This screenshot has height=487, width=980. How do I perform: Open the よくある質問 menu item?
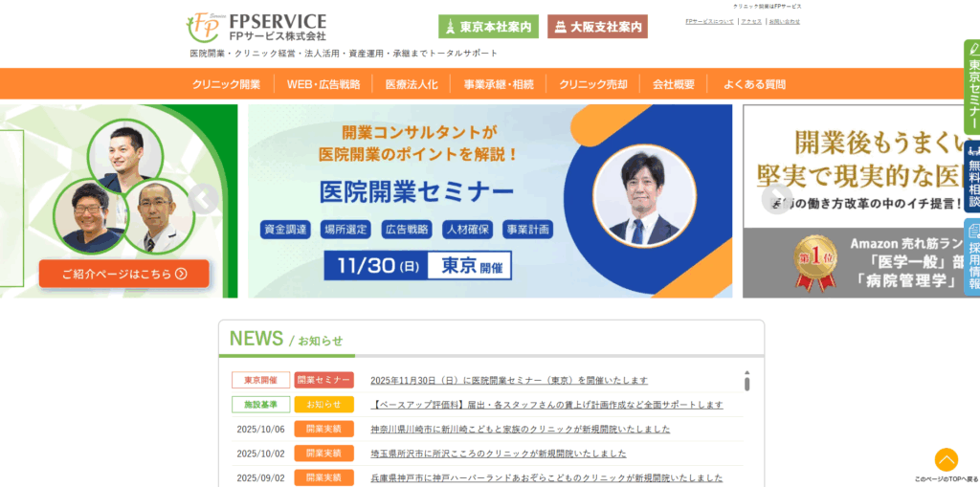755,84
